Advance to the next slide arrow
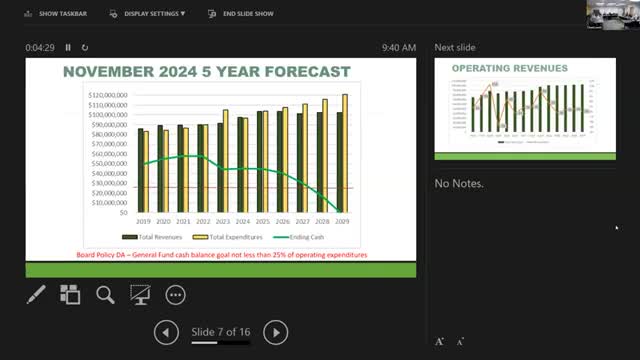The width and height of the screenshot is (640, 360). pos(276,333)
